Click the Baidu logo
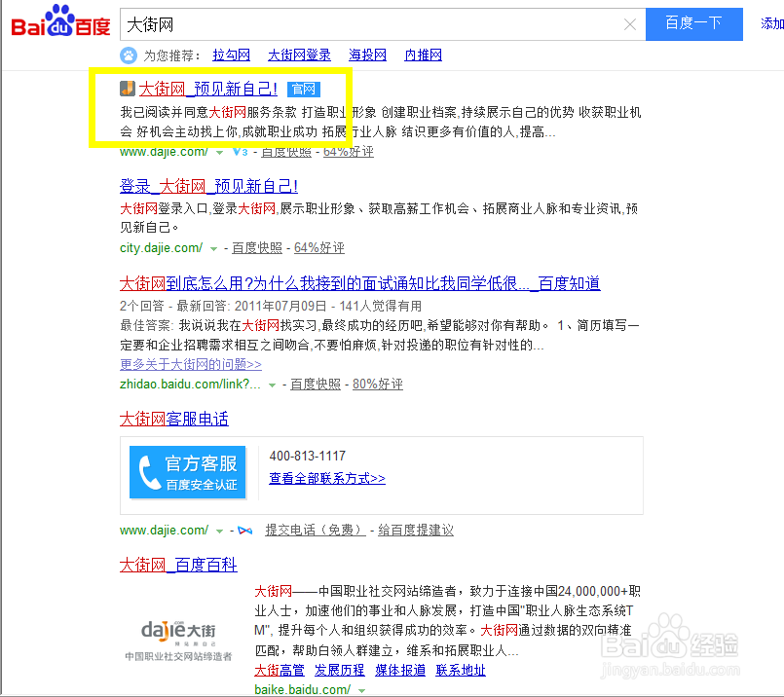This screenshot has width=784, height=697. click(60, 22)
